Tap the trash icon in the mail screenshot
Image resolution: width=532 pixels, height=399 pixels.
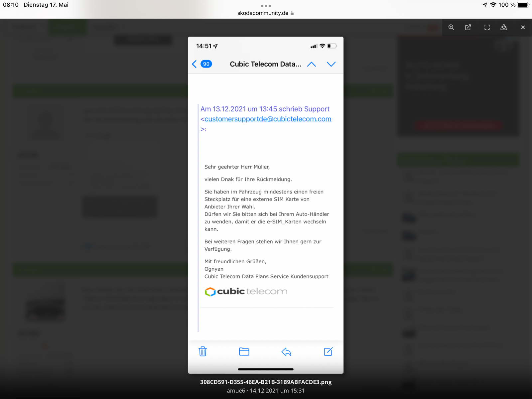pyautogui.click(x=203, y=351)
